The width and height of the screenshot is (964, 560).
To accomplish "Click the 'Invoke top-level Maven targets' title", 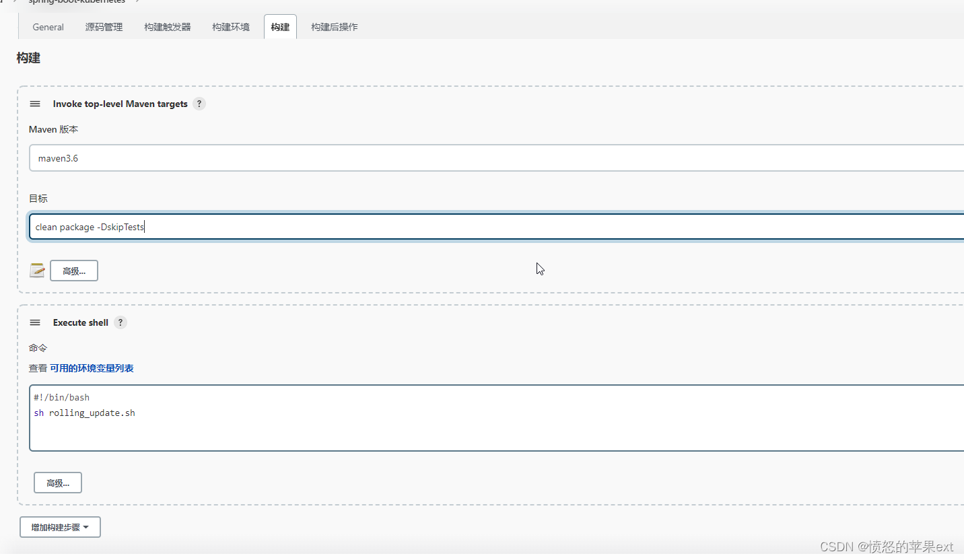I will (x=120, y=104).
